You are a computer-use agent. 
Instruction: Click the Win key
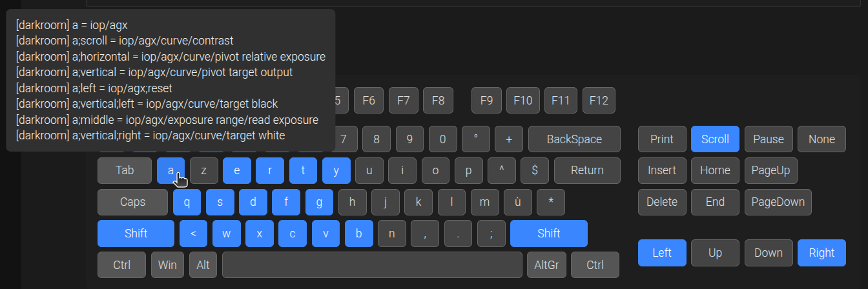pyautogui.click(x=167, y=265)
